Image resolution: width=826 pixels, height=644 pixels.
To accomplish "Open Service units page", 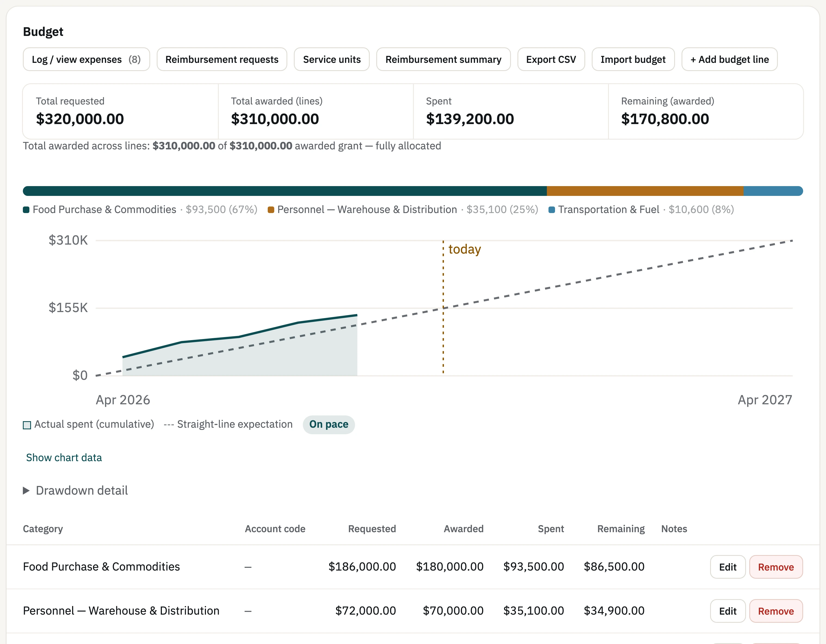I will 332,59.
